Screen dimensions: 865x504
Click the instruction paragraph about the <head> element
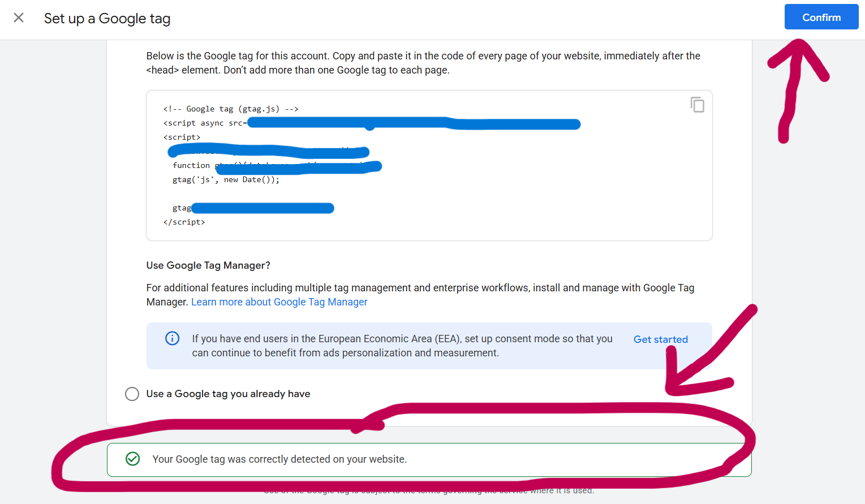[x=423, y=63]
